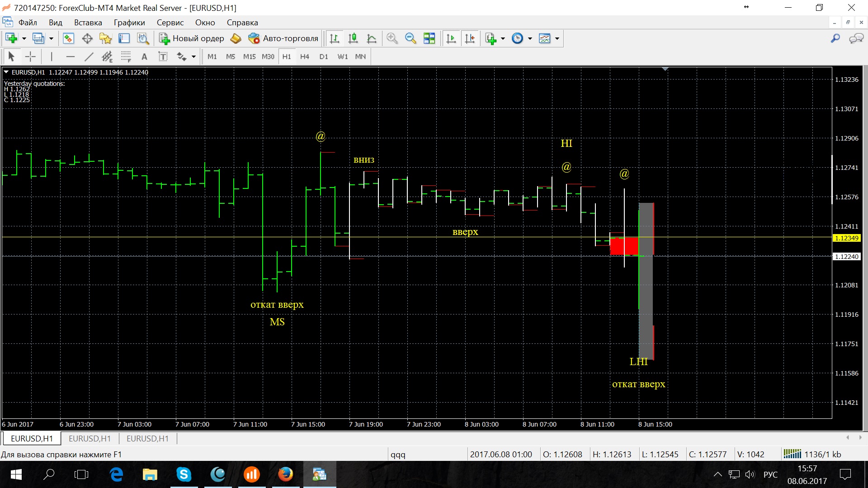Image resolution: width=868 pixels, height=488 pixels.
Task: Select the Text Label tool
Action: tap(163, 56)
